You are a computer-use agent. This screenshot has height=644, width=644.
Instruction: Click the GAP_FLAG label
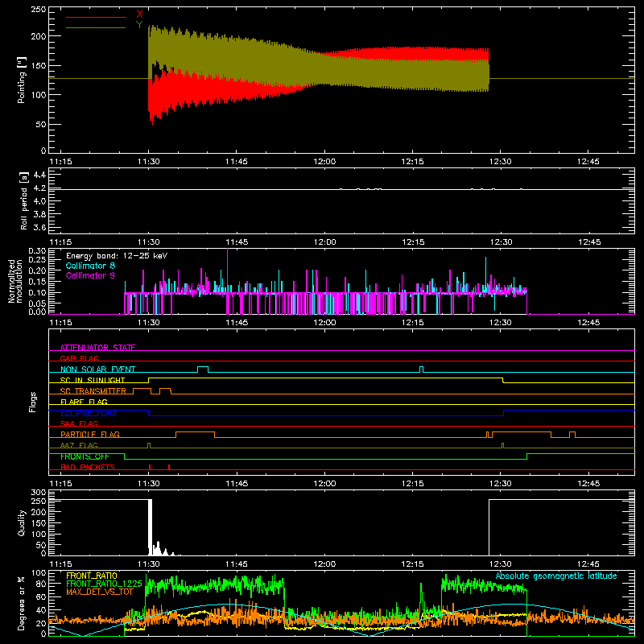click(x=79, y=358)
